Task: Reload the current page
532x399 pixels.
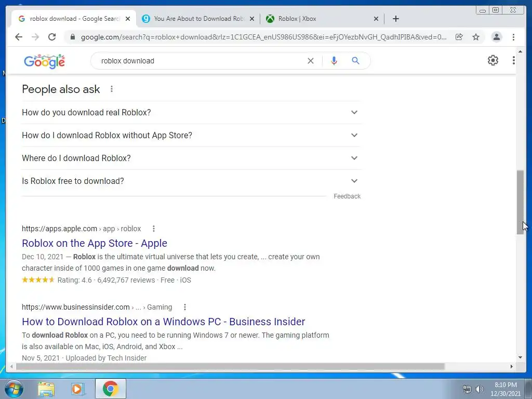Action: (x=52, y=37)
